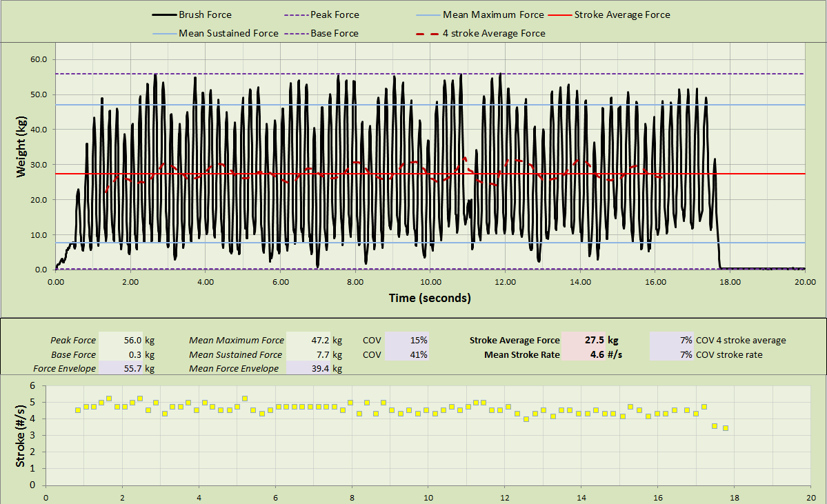Click the 16 tick label on the lower chart's x-axis
Screen dimensions: 827x504
tap(658, 498)
